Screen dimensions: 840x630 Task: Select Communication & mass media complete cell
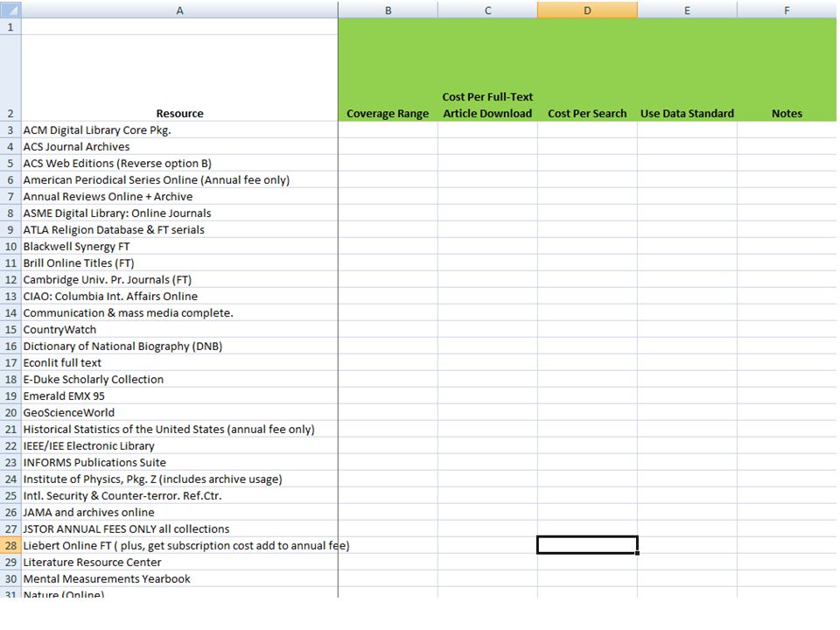179,313
